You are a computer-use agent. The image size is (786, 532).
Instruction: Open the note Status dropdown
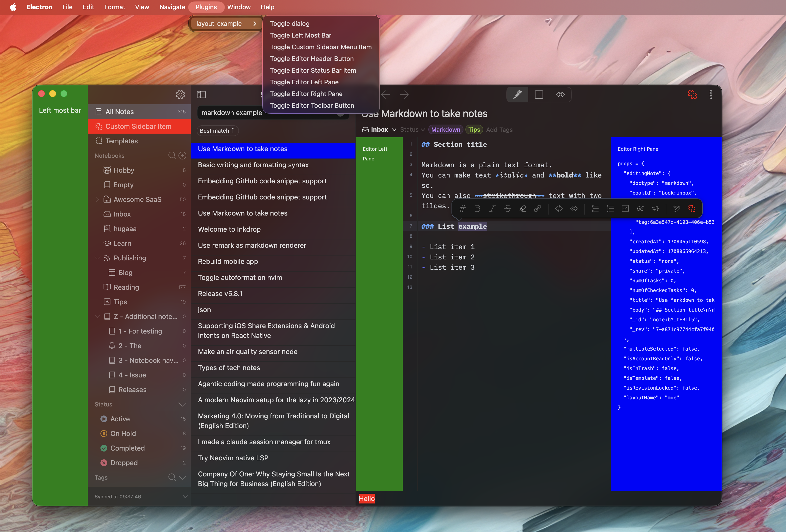click(x=412, y=129)
